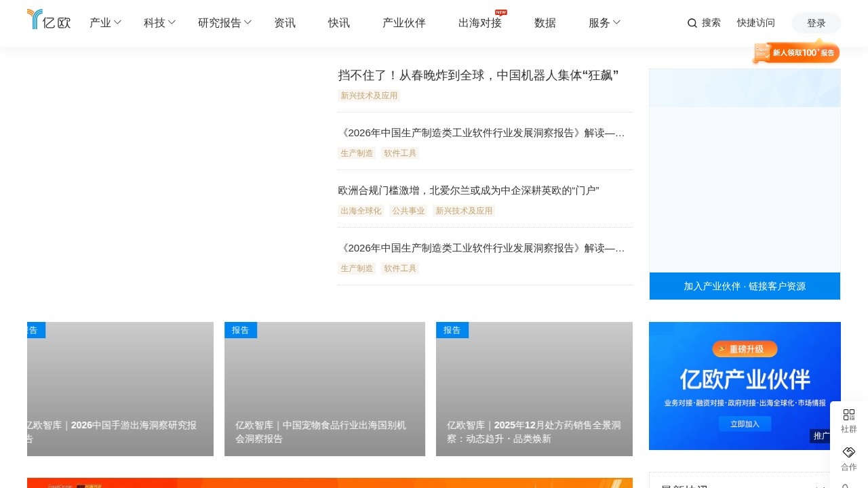Click the 报告 badge on the pet food report card
Viewport: 868px width, 488px height.
point(241,330)
